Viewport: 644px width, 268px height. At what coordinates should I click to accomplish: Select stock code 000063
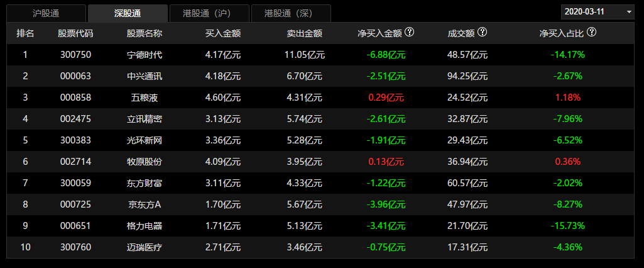75,76
